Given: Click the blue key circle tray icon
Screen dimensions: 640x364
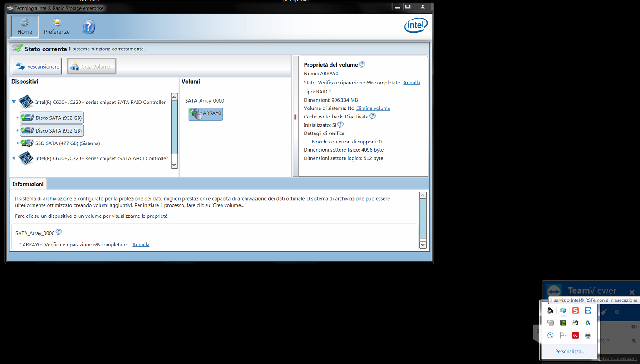Looking at the screenshot, I should (x=550, y=335).
